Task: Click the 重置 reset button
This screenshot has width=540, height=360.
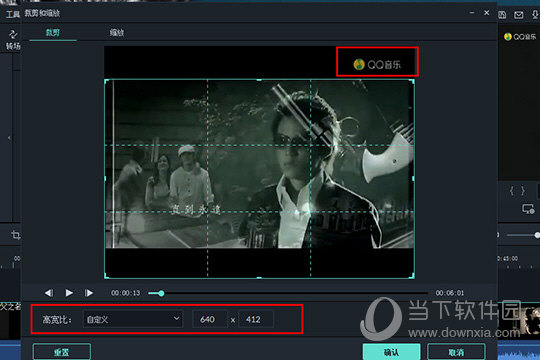Action: pos(62,352)
